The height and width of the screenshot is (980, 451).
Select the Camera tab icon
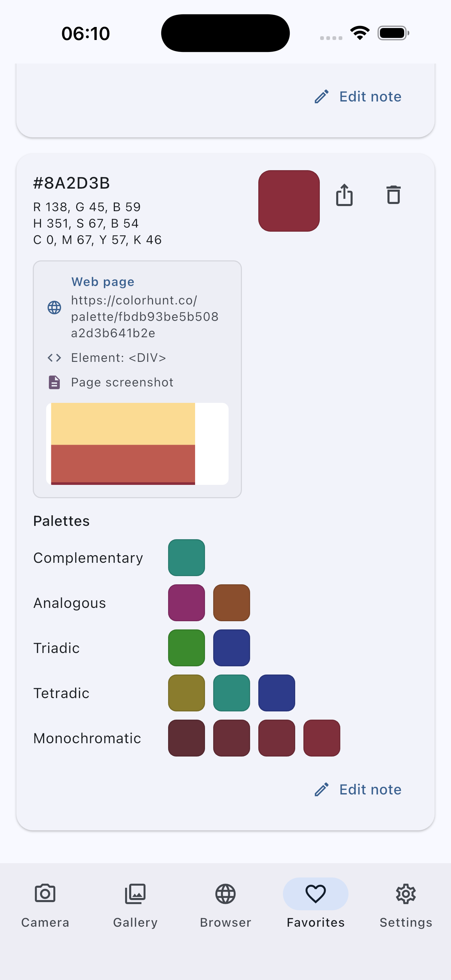45,894
